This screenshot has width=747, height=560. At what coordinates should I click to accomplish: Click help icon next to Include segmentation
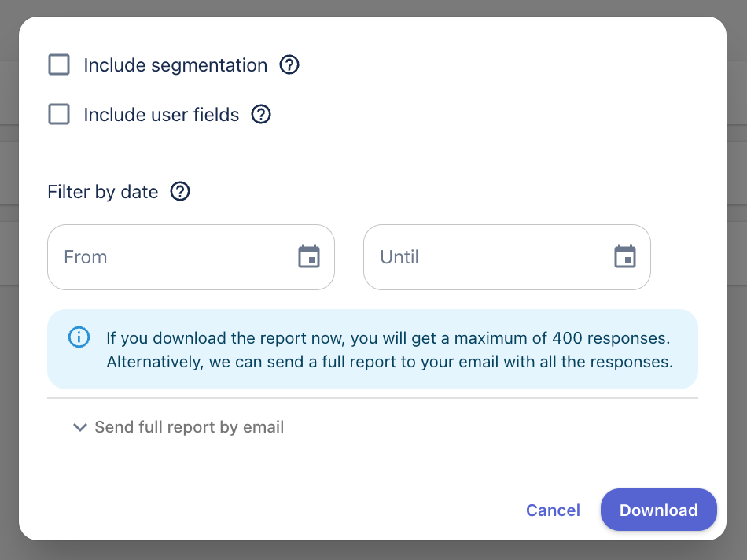tap(289, 64)
